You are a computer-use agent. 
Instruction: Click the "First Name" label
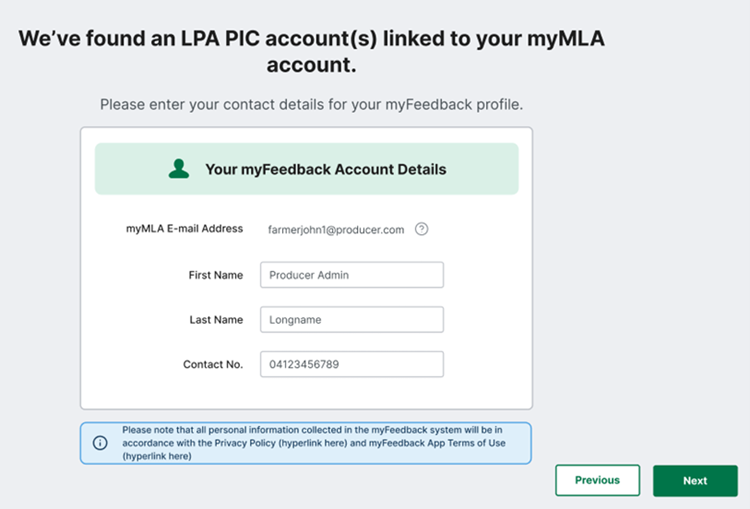tap(215, 275)
